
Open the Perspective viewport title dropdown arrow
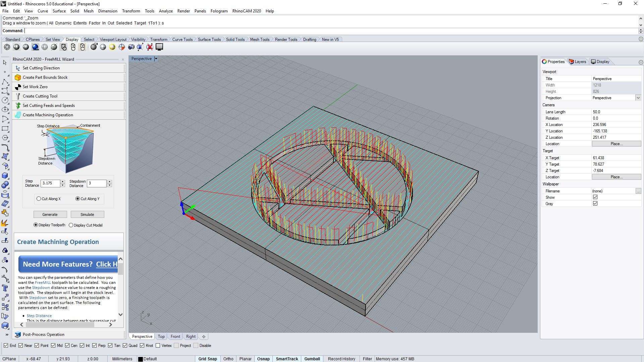[x=156, y=59]
